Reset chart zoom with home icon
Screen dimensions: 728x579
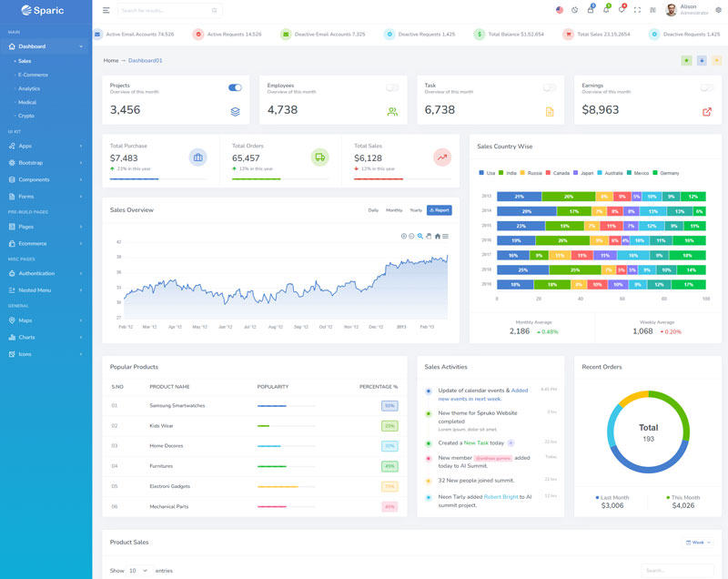click(x=437, y=236)
